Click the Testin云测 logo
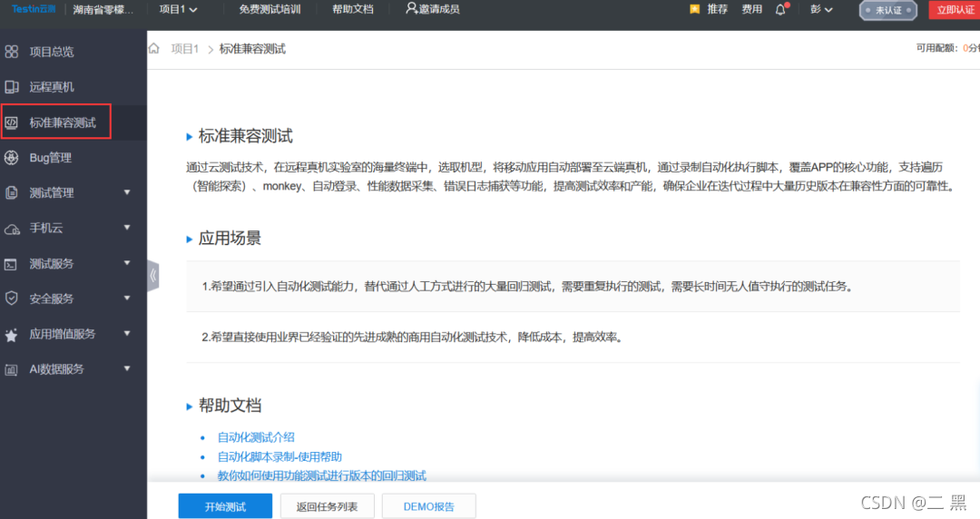980x519 pixels. pyautogui.click(x=34, y=9)
